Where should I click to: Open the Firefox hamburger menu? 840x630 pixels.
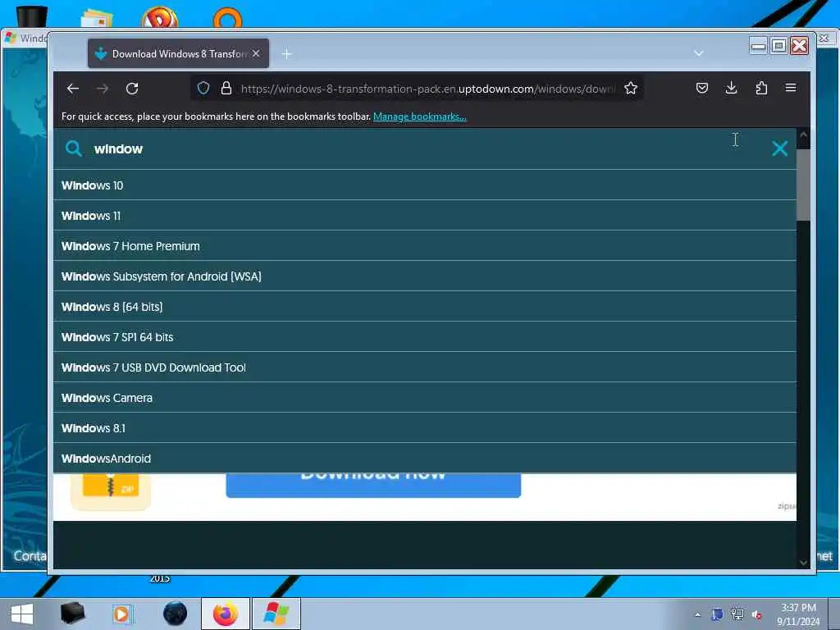[791, 88]
